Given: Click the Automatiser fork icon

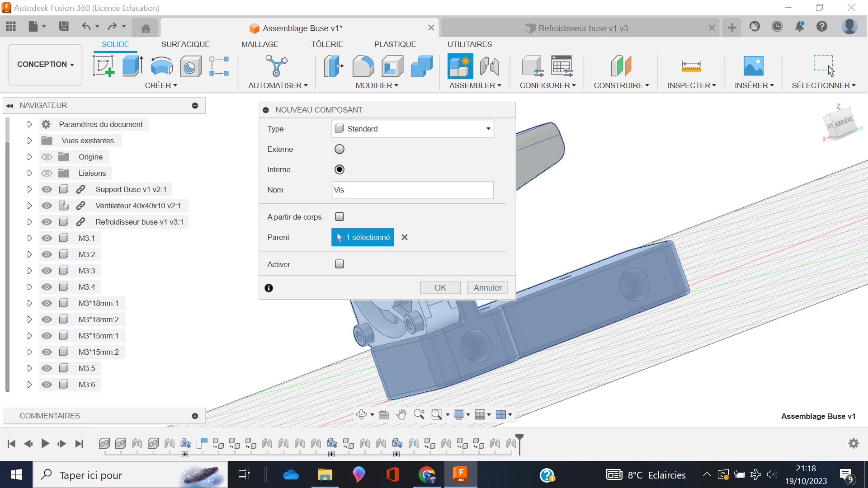Looking at the screenshot, I should pyautogui.click(x=276, y=66).
